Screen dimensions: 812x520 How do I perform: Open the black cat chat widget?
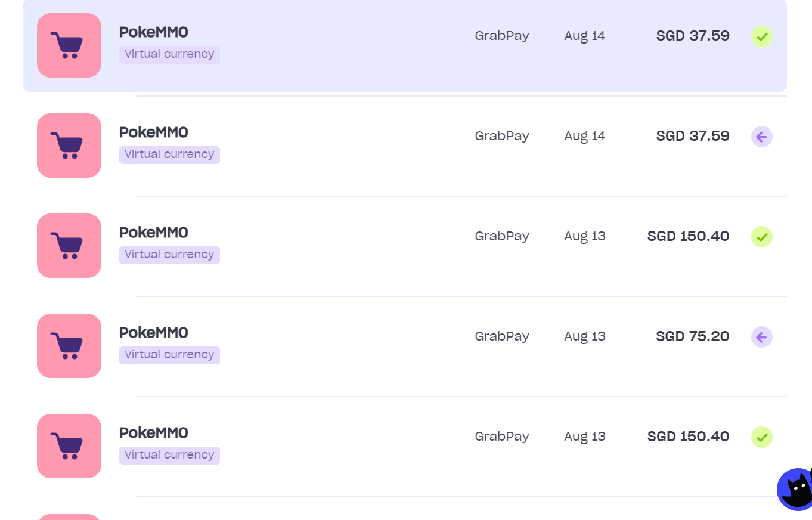(796, 489)
